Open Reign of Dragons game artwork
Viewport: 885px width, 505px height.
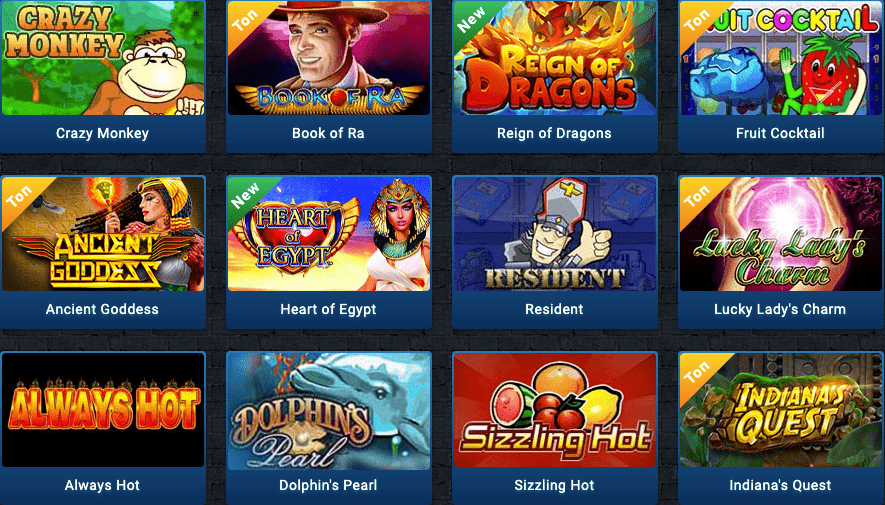click(555, 58)
